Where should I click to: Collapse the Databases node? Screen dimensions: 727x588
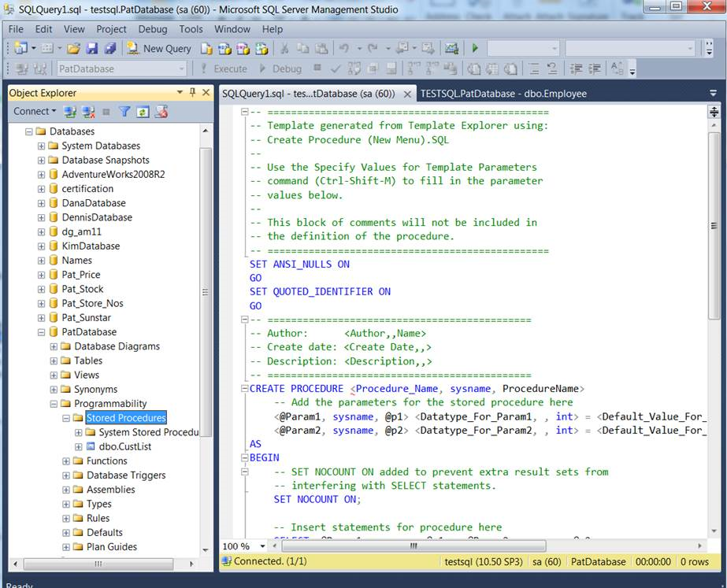pyautogui.click(x=28, y=131)
